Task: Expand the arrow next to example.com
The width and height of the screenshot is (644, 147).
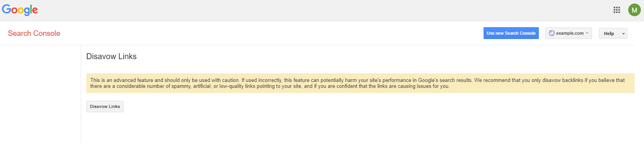Action: (587, 33)
